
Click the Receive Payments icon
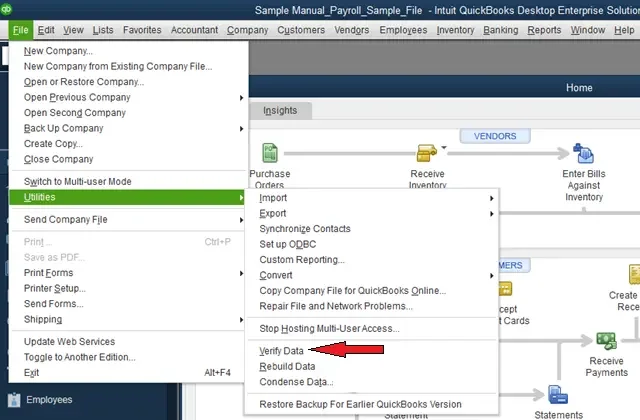click(606, 341)
